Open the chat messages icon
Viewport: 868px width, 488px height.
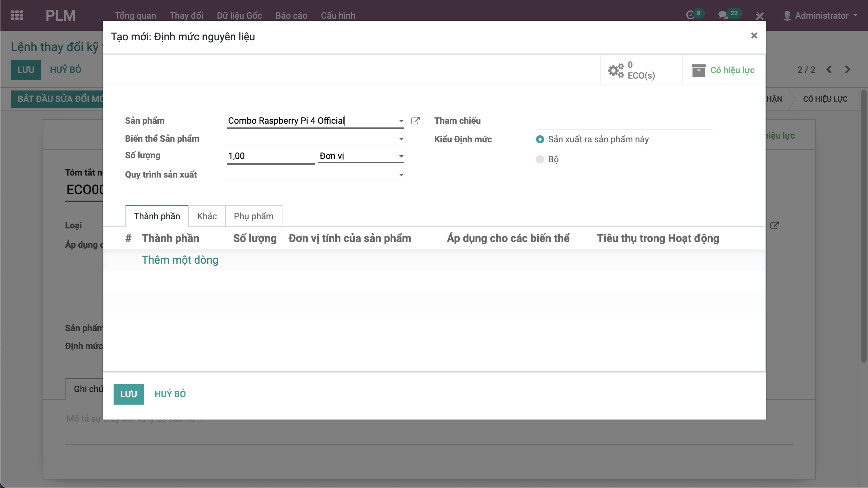(723, 15)
